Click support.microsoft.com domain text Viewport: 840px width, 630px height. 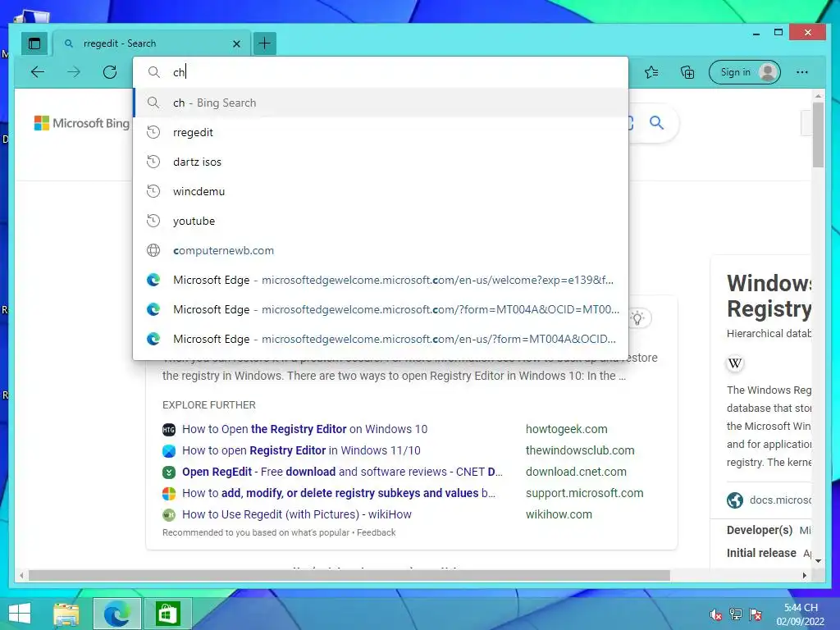pos(584,493)
